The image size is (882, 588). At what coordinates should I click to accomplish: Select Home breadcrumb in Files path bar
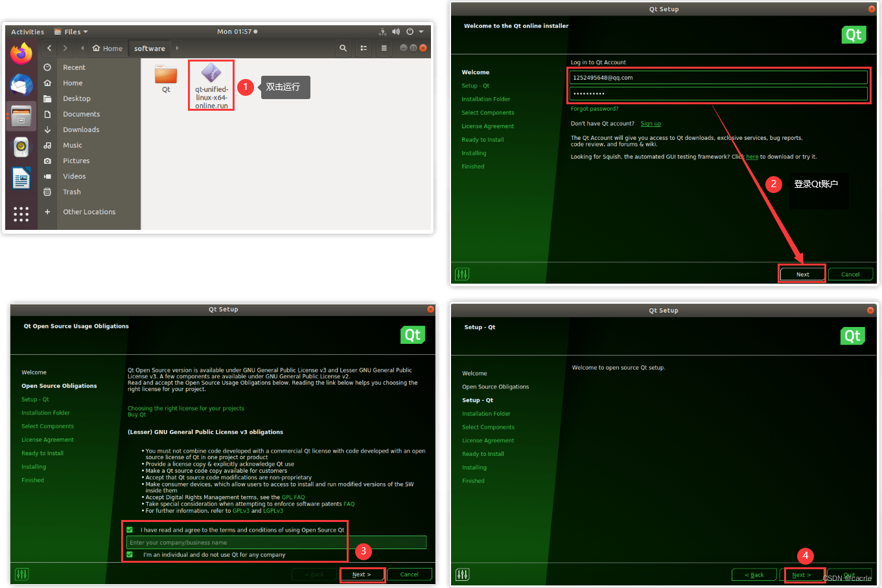point(107,48)
